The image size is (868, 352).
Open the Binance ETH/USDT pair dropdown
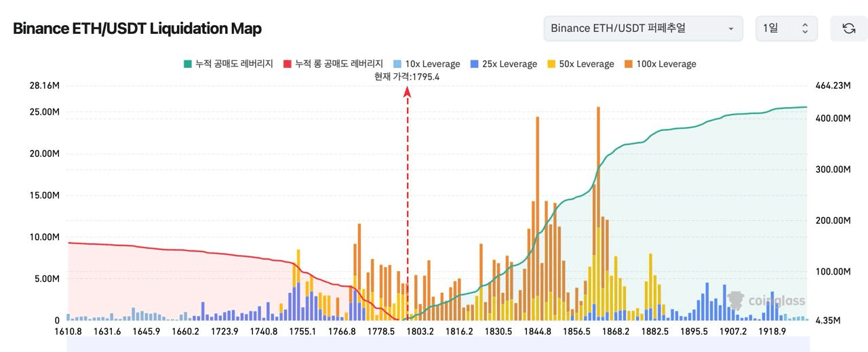pyautogui.click(x=643, y=28)
